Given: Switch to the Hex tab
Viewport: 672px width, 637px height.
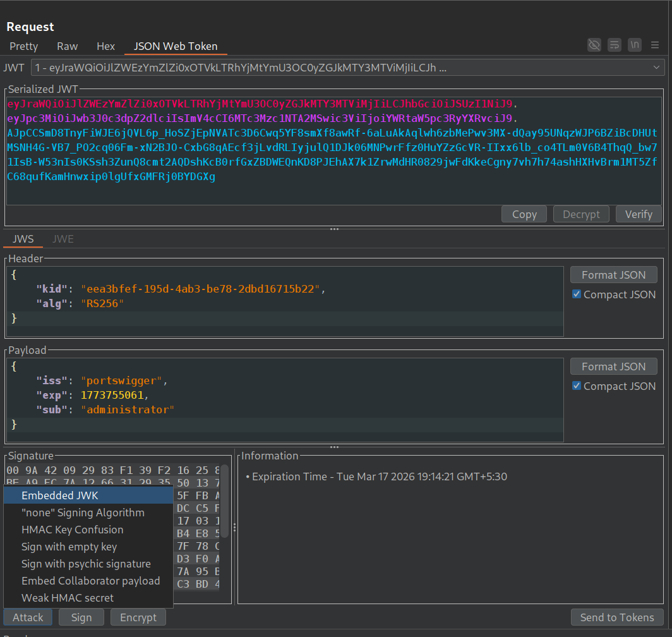Looking at the screenshot, I should tap(106, 46).
